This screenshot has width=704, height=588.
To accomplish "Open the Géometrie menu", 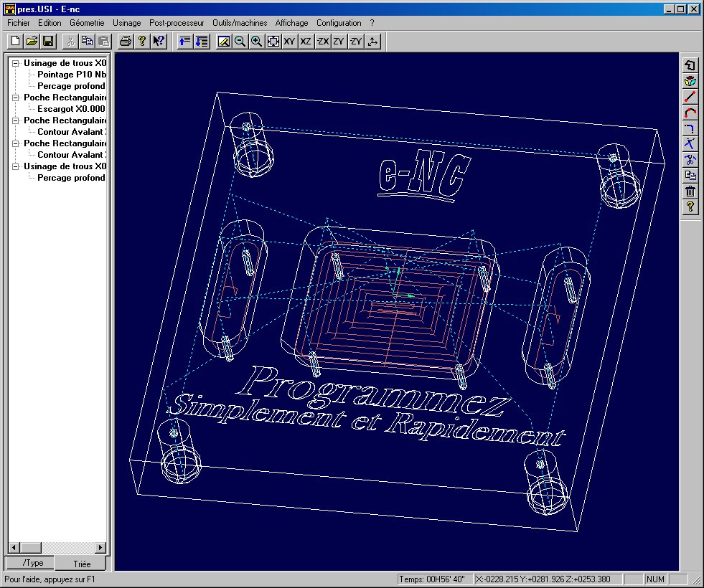I will [x=87, y=23].
